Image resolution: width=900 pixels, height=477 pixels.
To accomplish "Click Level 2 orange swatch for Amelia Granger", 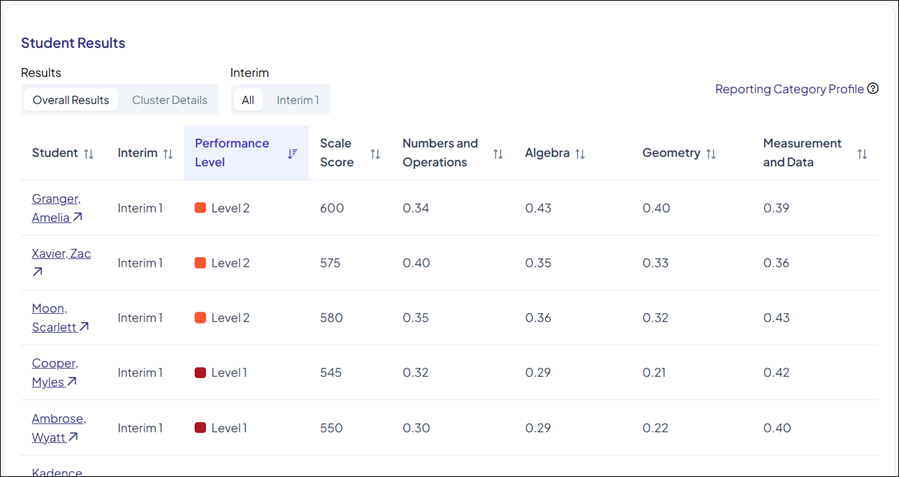I will coord(200,208).
